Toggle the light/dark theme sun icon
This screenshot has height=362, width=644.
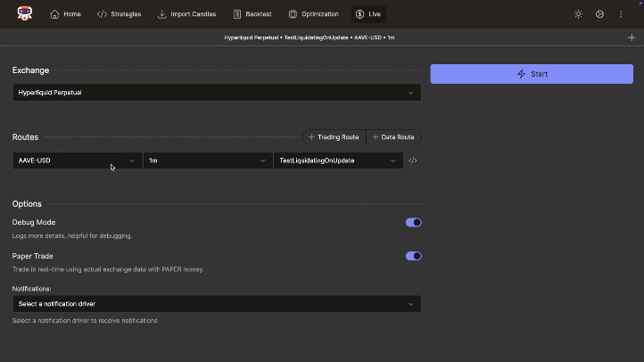pyautogui.click(x=578, y=14)
